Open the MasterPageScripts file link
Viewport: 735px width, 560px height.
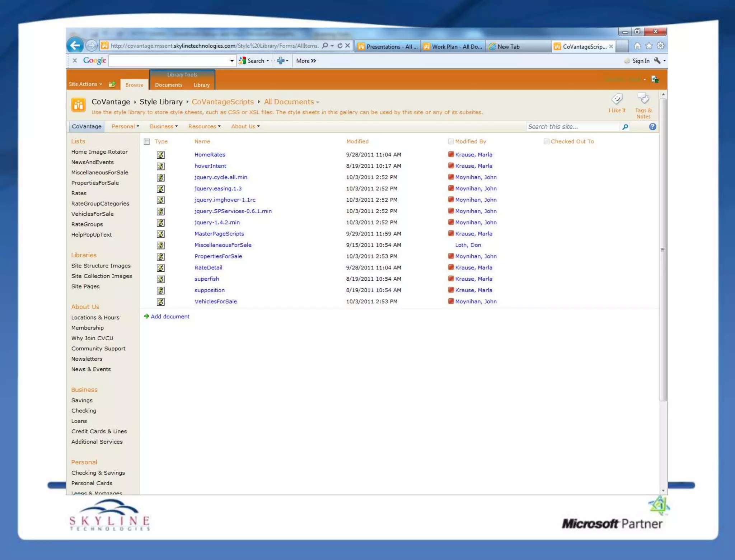[x=219, y=234]
